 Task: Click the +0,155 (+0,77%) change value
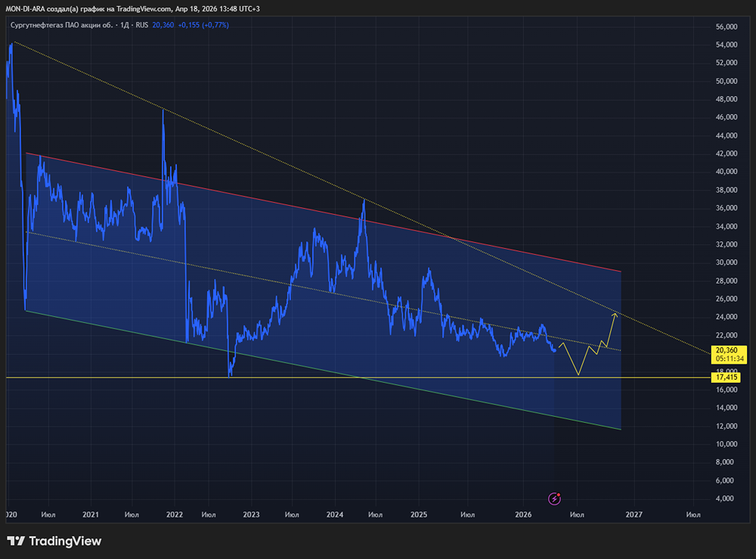[203, 25]
